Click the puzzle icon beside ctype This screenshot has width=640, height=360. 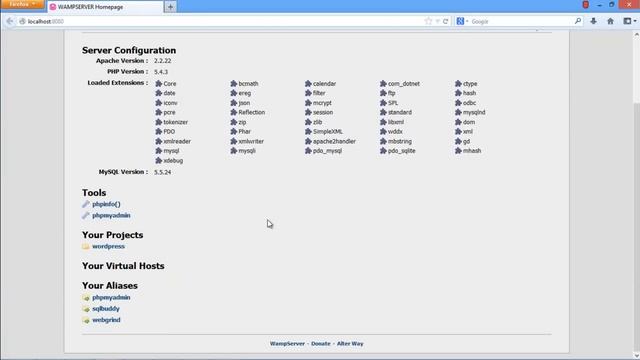[458, 83]
